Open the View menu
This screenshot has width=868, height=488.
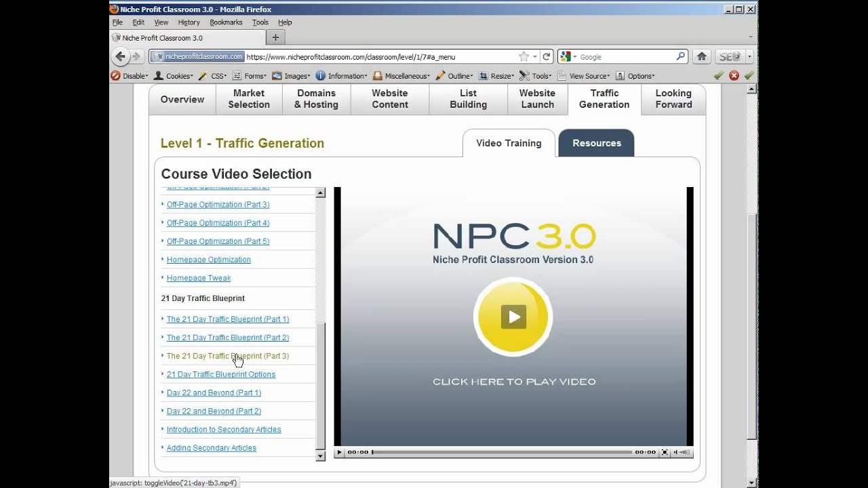pos(161,22)
